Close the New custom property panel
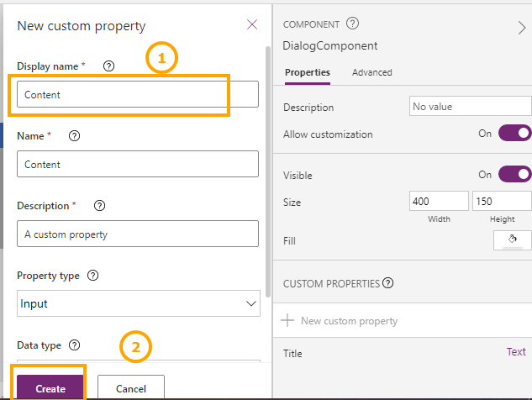 click(x=252, y=24)
